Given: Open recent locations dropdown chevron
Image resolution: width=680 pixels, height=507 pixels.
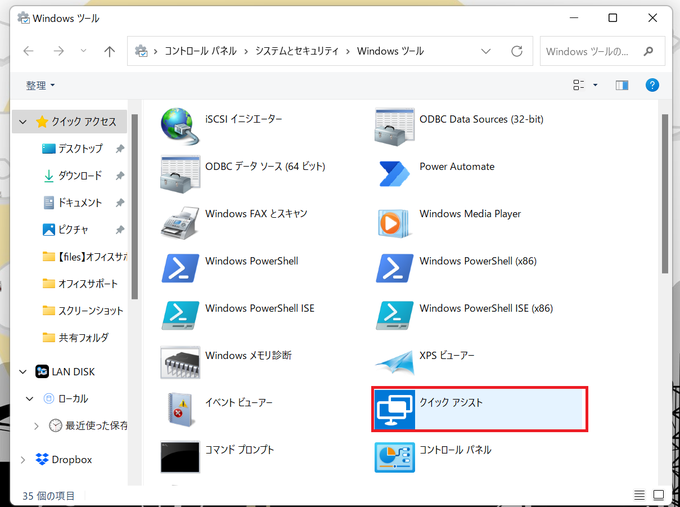Looking at the screenshot, I should click(83, 51).
